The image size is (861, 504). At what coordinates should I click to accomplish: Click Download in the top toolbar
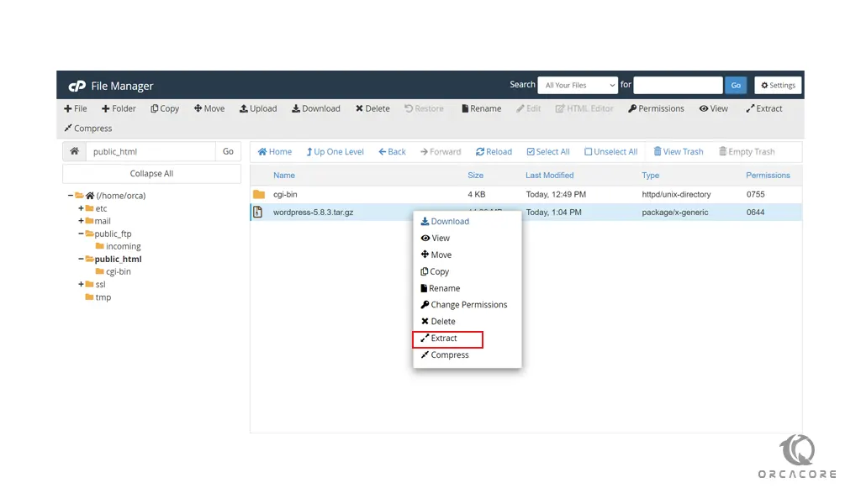click(316, 108)
